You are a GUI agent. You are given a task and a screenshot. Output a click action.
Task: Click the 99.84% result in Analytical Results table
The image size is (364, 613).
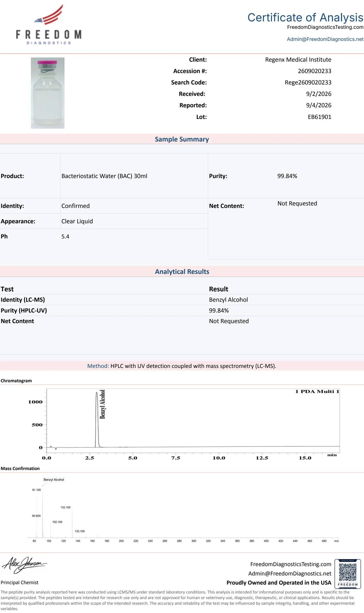[219, 310]
